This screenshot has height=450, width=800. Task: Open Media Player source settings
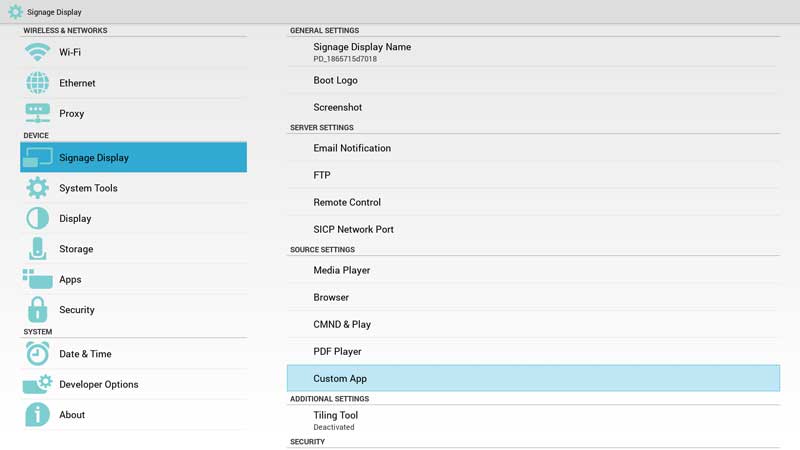click(x=533, y=270)
